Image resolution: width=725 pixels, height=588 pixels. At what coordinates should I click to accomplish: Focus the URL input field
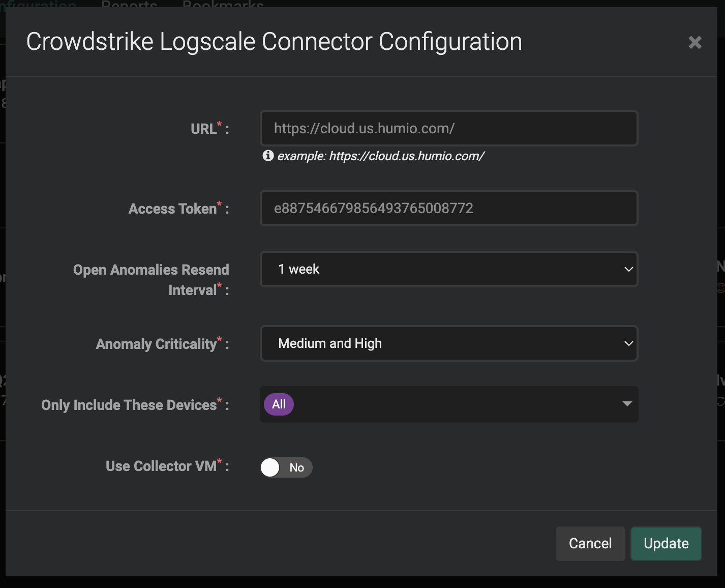[448, 128]
